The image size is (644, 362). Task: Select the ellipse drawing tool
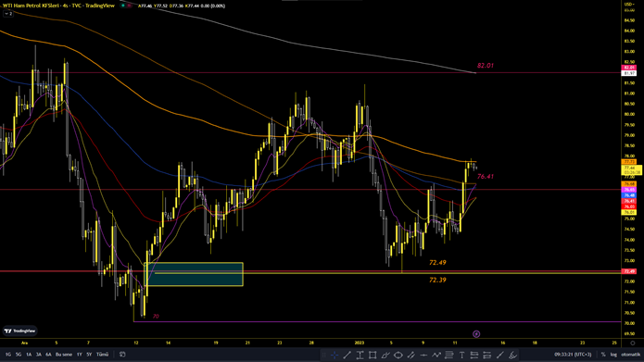398,355
